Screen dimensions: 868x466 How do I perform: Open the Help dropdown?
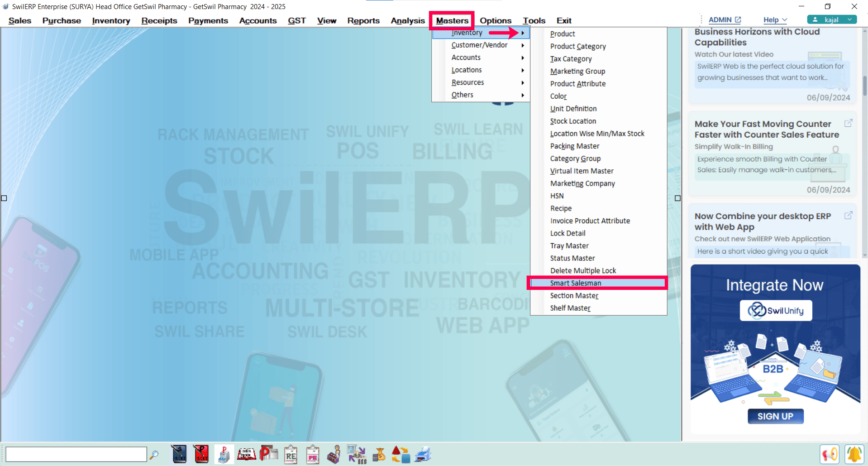click(x=775, y=20)
